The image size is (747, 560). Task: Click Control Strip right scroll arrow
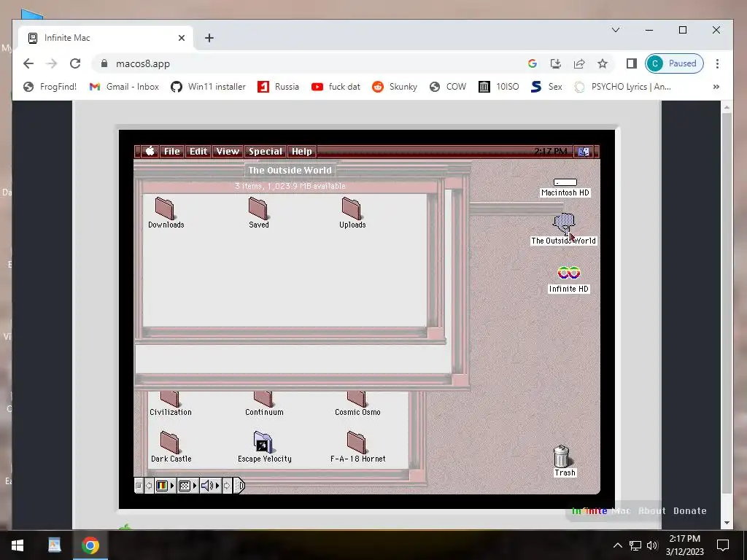[x=227, y=486]
